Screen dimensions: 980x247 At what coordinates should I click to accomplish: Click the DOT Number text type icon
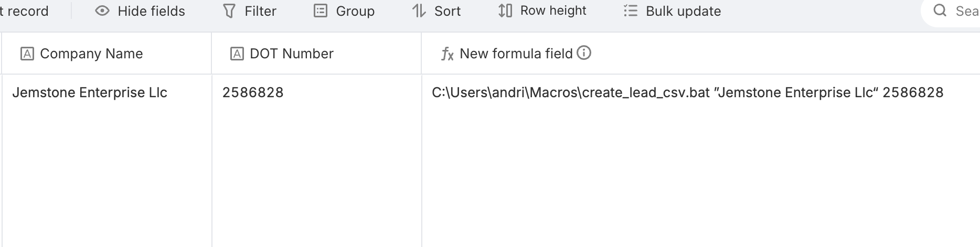pos(237,54)
